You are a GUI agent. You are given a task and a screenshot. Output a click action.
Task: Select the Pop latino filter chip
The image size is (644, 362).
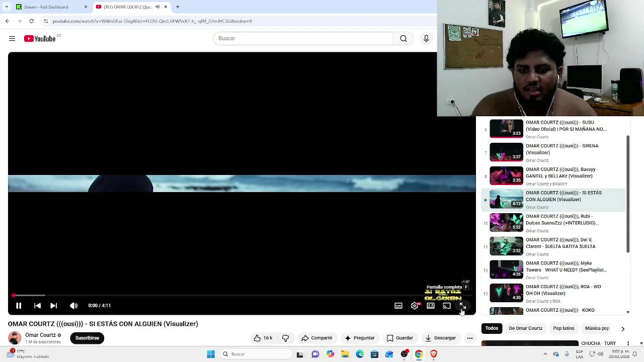pos(563,328)
